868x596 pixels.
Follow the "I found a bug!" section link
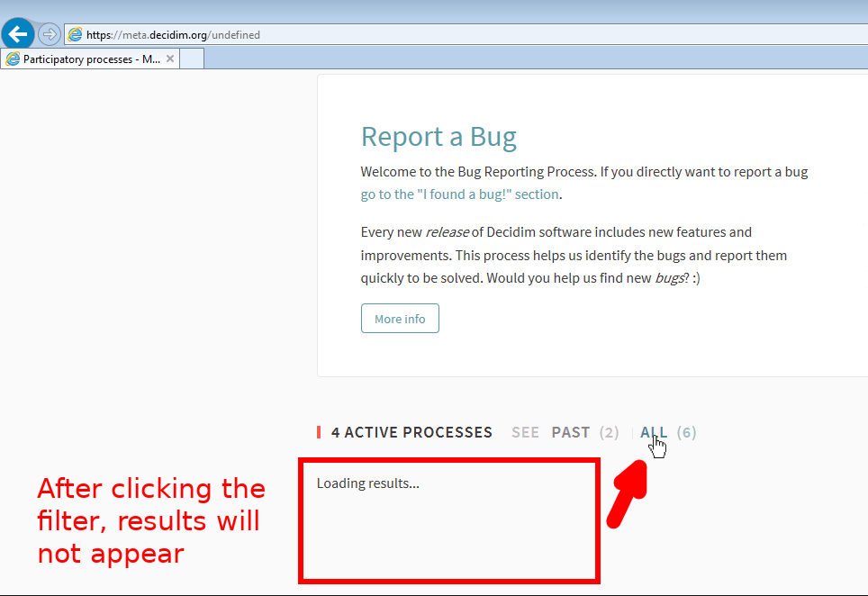460,194
